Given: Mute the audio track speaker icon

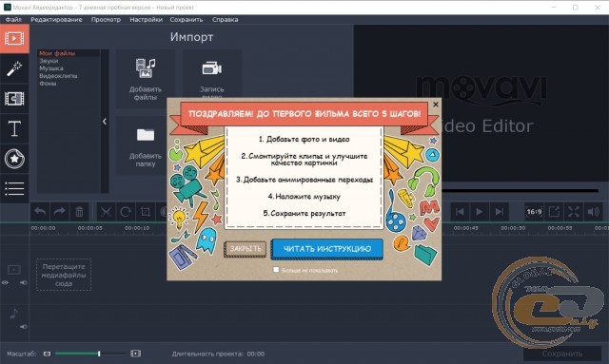Looking at the screenshot, I should (24, 326).
